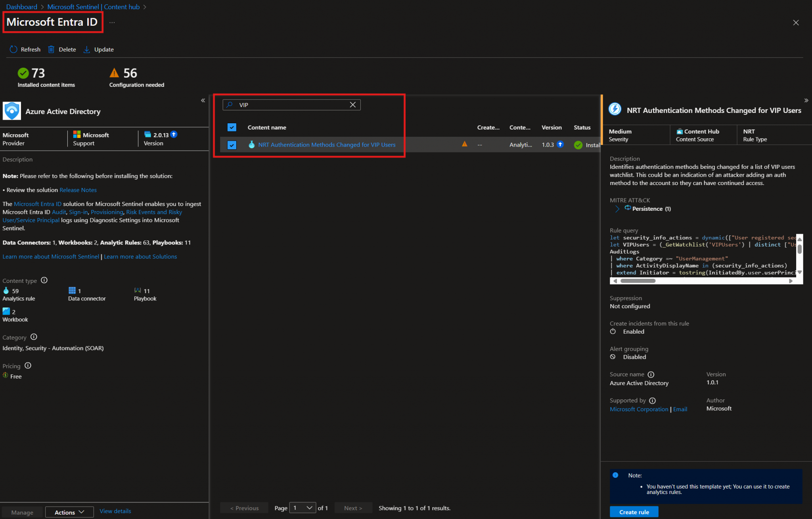Click the Pricing info icon

click(x=28, y=366)
